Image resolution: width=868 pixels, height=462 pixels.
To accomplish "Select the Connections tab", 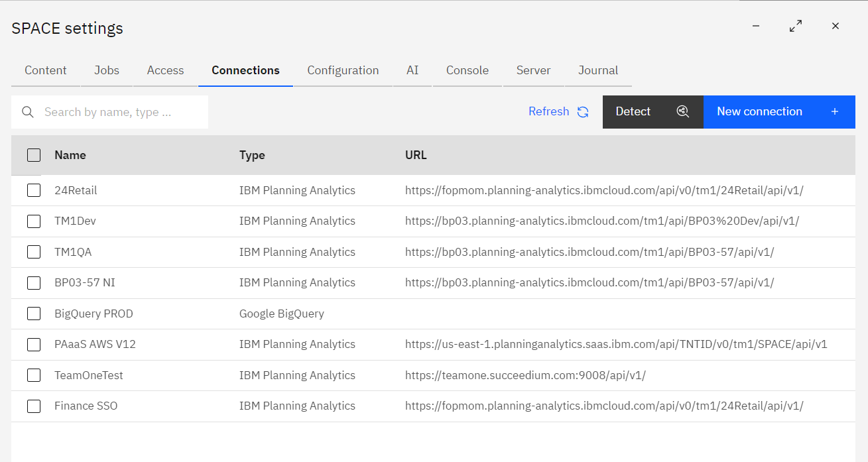I will (x=245, y=70).
